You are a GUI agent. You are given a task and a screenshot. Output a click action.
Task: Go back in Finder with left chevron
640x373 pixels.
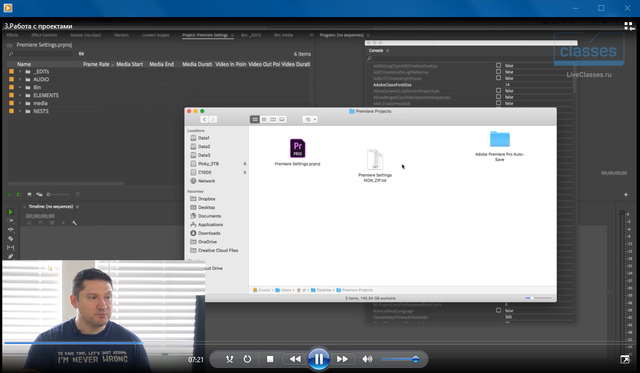[x=204, y=119]
